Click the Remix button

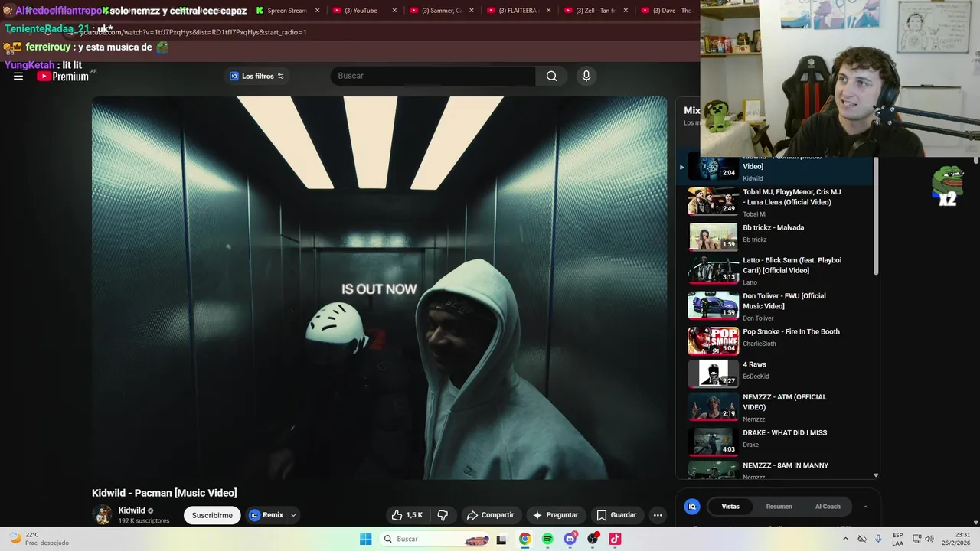266,515
